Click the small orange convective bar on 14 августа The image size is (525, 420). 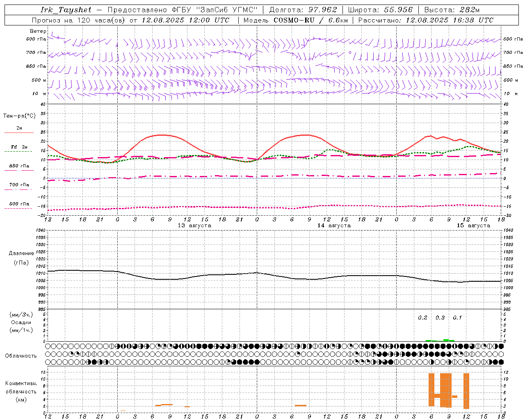pyautogui.click(x=301, y=406)
